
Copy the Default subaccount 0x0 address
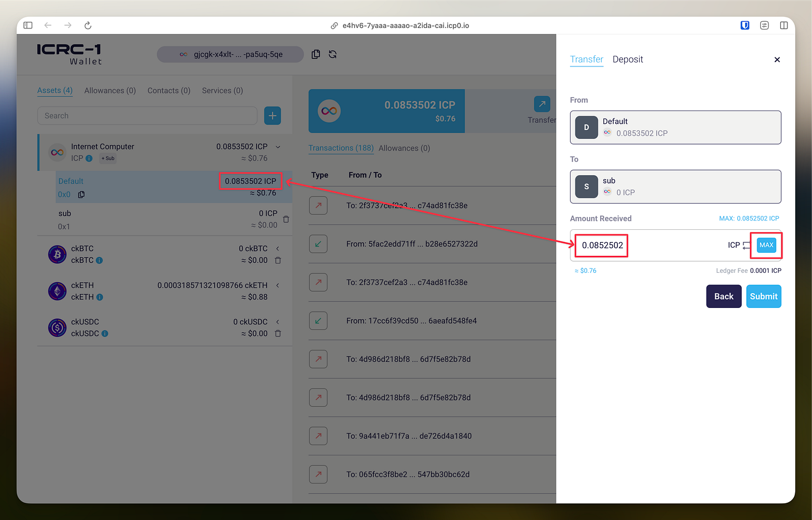pyautogui.click(x=81, y=194)
